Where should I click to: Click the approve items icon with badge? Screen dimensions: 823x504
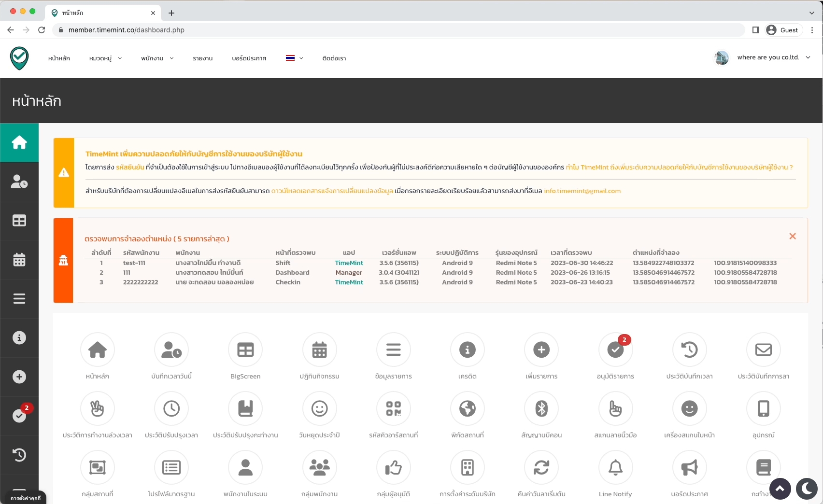pyautogui.click(x=615, y=350)
